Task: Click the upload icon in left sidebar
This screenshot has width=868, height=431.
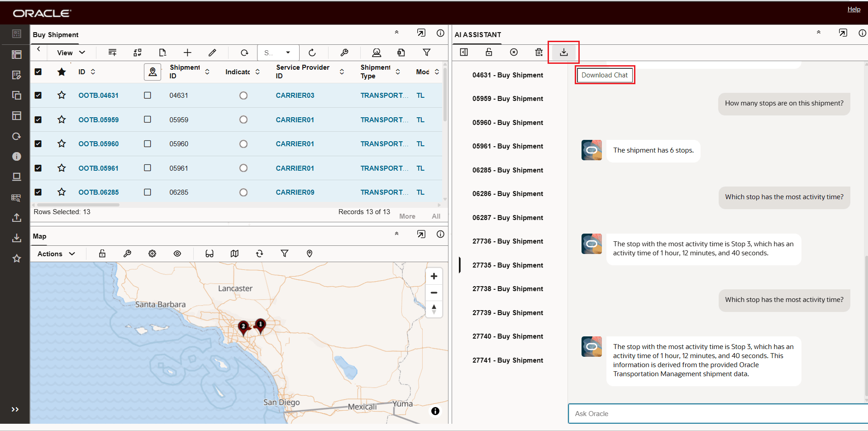Action: pyautogui.click(x=17, y=218)
